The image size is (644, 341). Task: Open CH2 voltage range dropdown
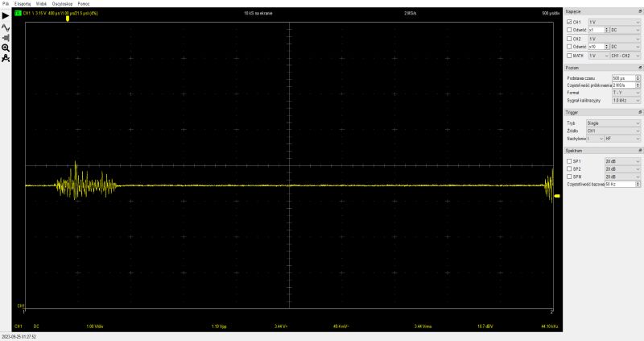pos(614,39)
